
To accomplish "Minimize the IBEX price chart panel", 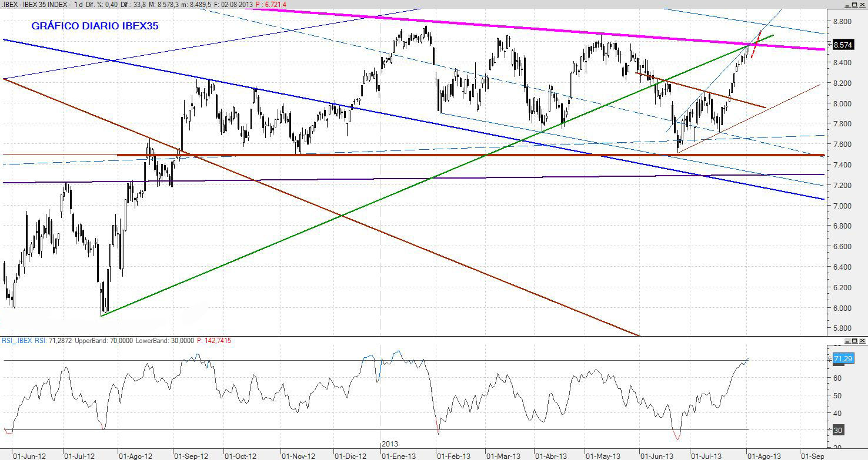I will (847, 5).
